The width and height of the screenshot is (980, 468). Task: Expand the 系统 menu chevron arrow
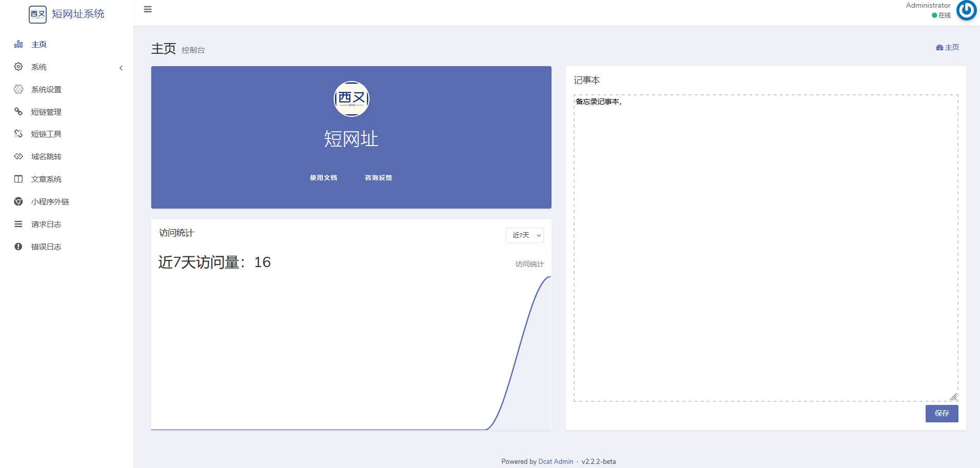pyautogui.click(x=121, y=68)
